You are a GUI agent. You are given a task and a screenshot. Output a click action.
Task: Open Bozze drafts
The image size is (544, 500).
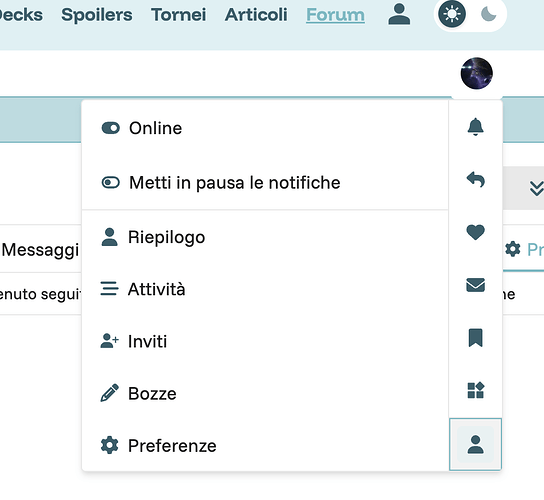click(x=265, y=393)
